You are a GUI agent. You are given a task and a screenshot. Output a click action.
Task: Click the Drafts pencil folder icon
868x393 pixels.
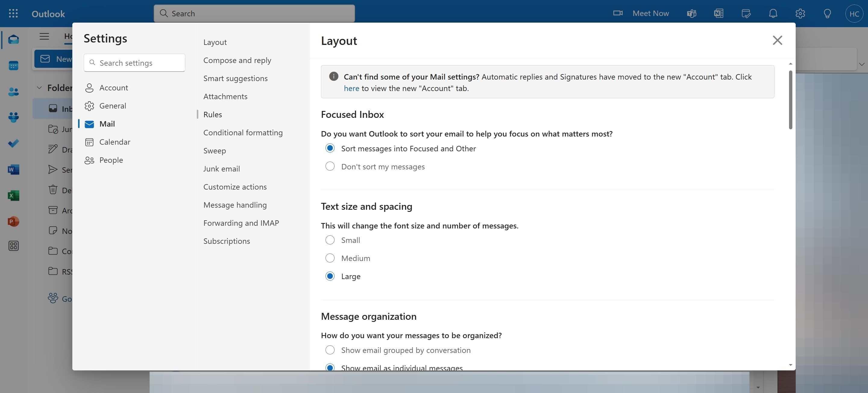[x=53, y=149]
